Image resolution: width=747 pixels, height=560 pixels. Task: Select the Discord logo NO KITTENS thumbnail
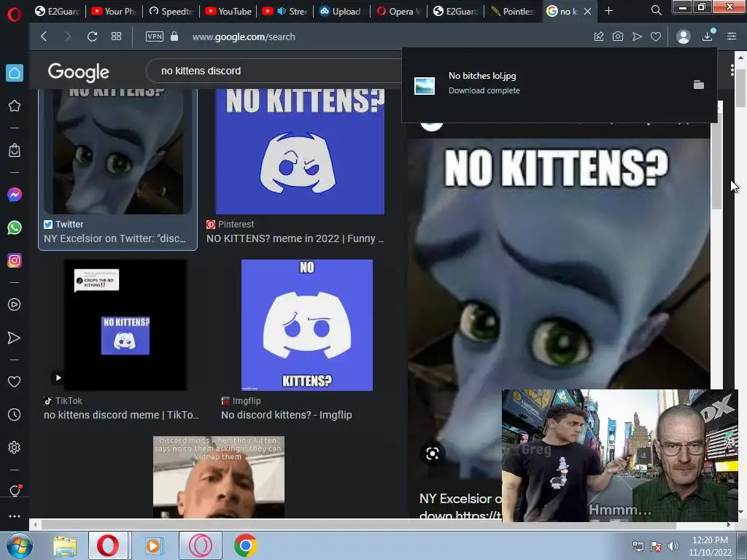tap(300, 152)
